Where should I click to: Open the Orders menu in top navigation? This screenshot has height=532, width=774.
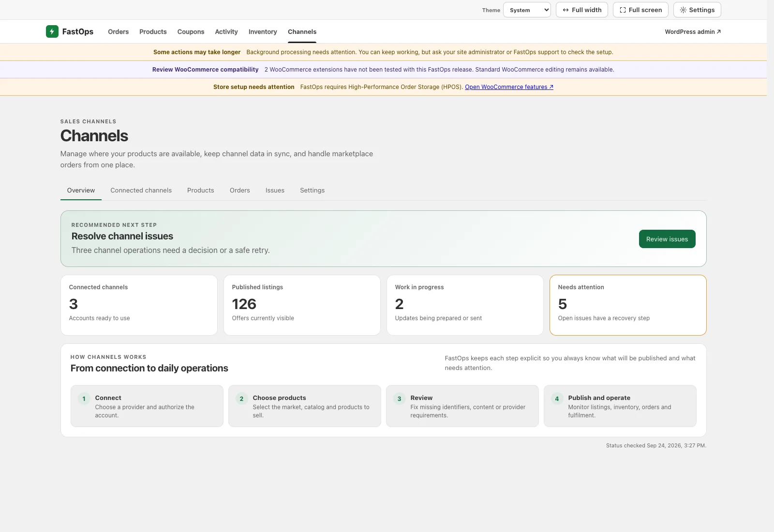[119, 31]
